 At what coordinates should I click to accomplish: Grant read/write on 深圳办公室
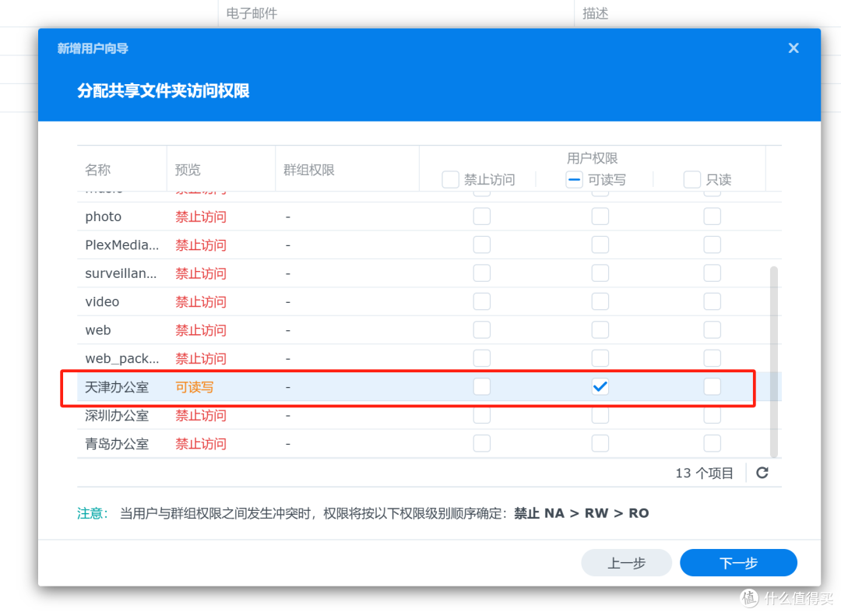click(x=600, y=415)
